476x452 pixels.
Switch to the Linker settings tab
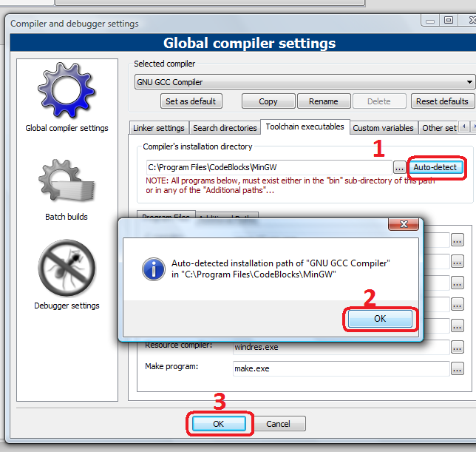coord(159,128)
